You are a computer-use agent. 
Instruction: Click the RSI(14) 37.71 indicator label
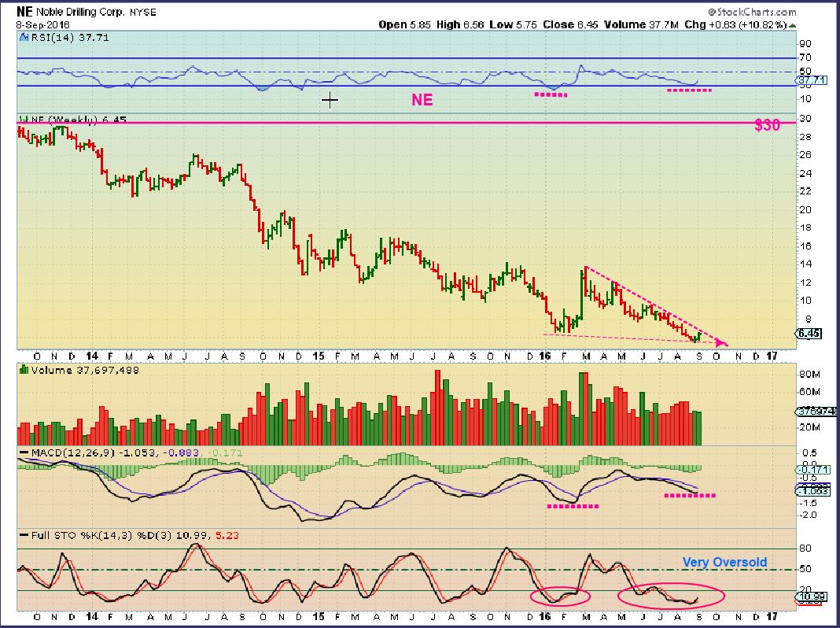click(70, 38)
